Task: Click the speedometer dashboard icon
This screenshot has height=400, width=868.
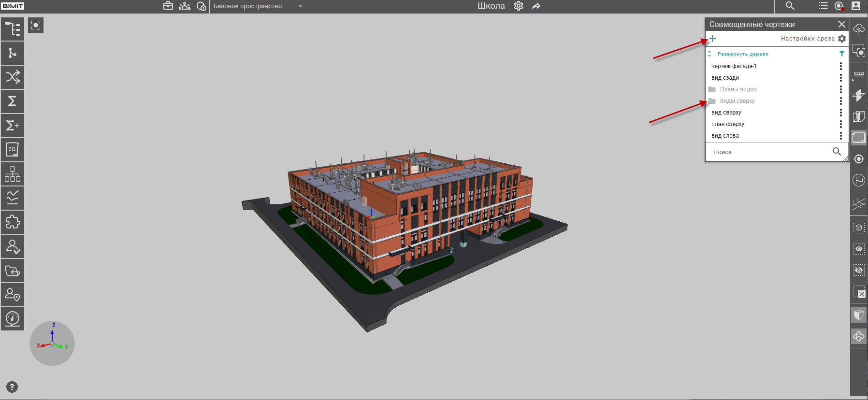Action: (x=13, y=319)
